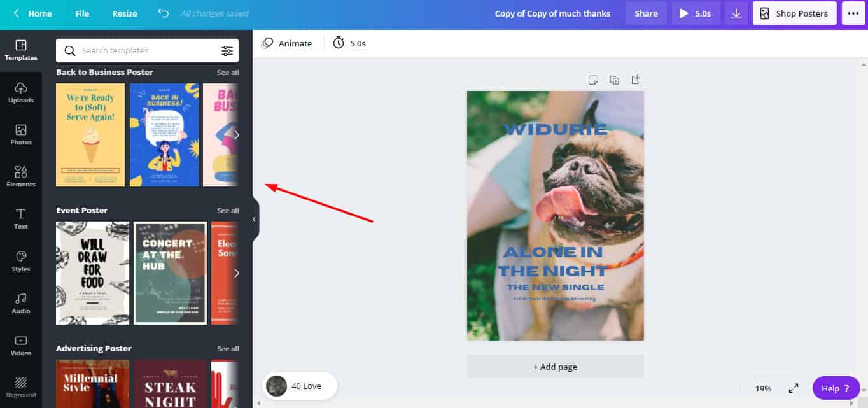Toggle fullscreen presentation mode icon
Image resolution: width=868 pixels, height=408 pixels.
click(x=794, y=388)
